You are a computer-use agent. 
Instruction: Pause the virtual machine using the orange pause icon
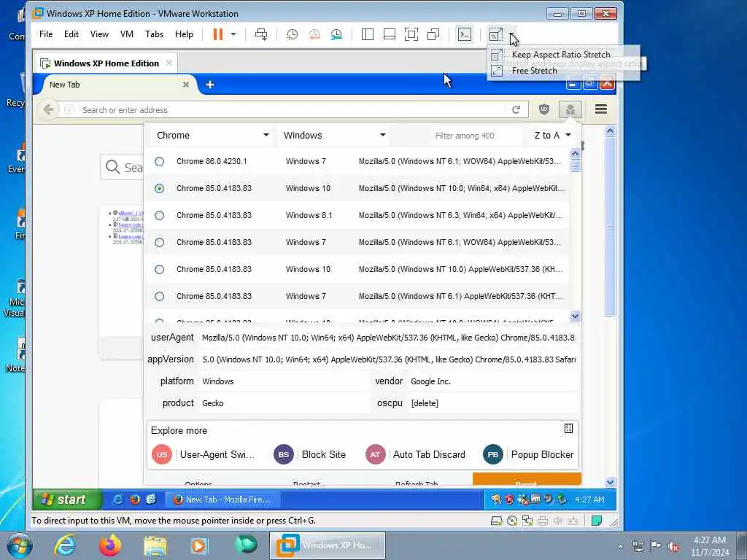[217, 34]
